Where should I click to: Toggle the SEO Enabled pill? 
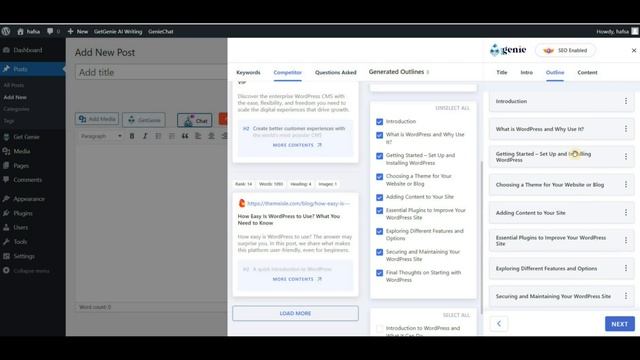(565, 50)
